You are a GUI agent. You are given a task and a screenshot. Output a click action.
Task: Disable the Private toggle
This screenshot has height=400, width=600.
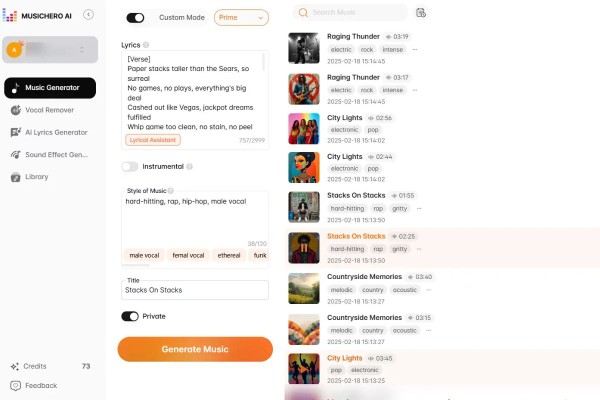click(130, 316)
